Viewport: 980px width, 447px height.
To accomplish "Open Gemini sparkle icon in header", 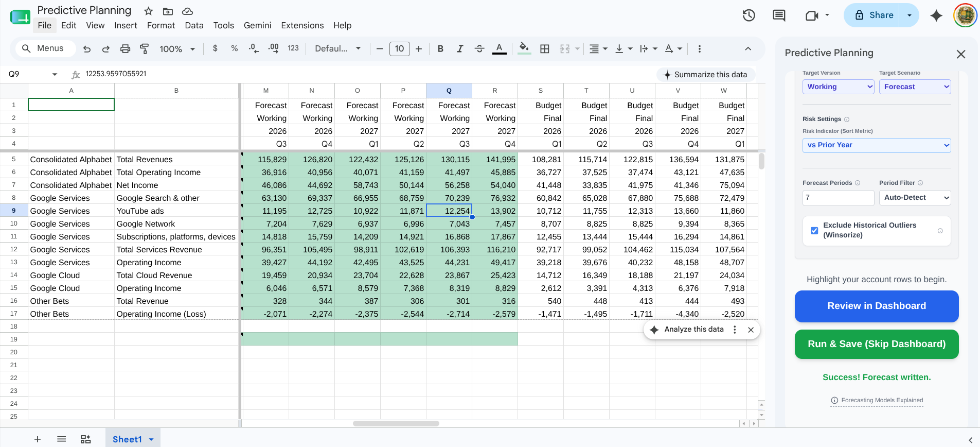I will pos(936,15).
